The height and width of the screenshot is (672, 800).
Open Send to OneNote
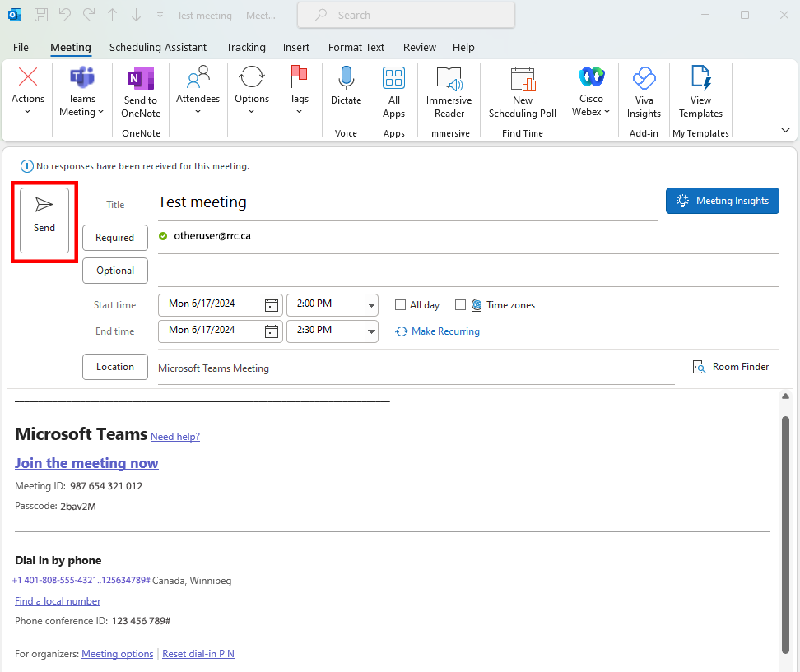[141, 92]
